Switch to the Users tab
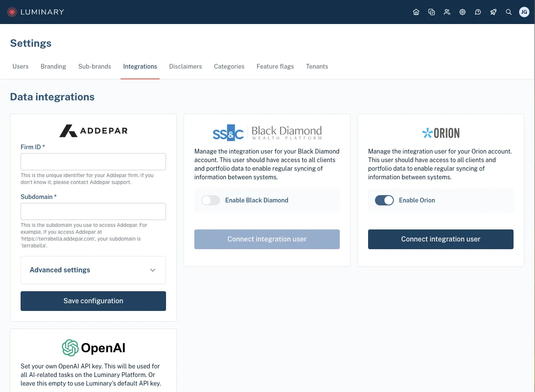Screen dimensions: 535x392 click(21, 66)
